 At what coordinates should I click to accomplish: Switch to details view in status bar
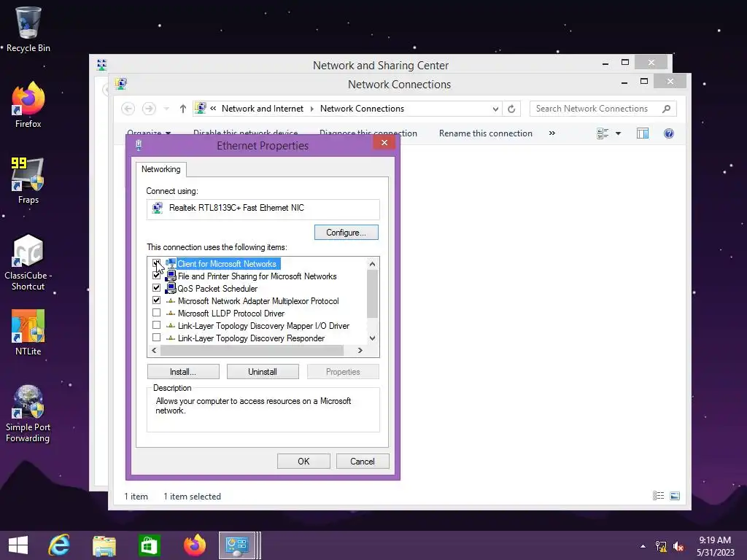click(x=659, y=496)
